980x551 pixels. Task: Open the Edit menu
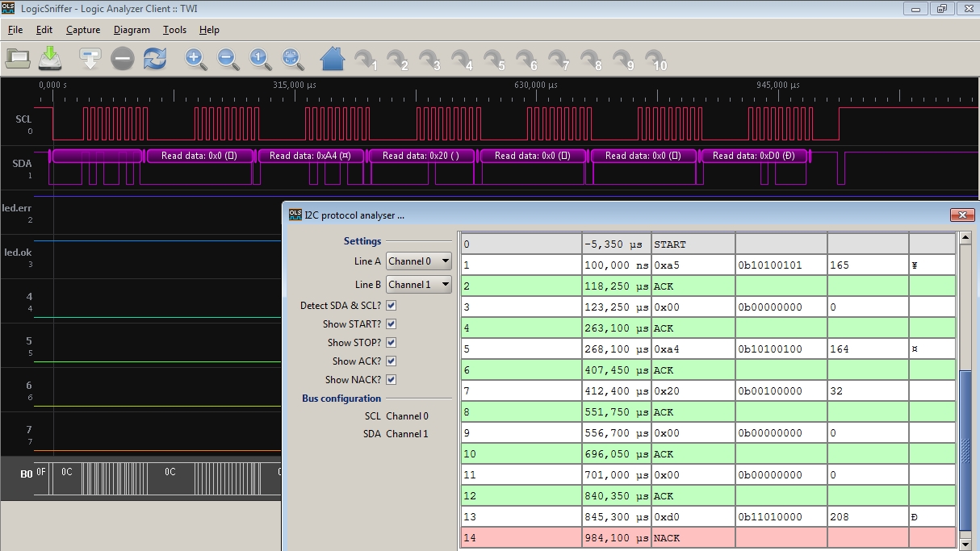click(44, 30)
